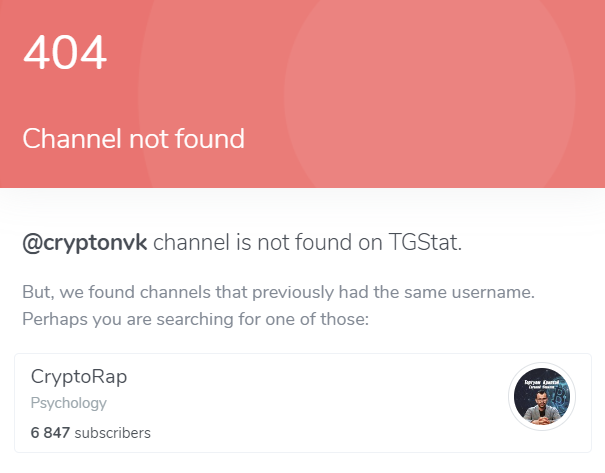This screenshot has width=605, height=473.
Task: Select the Psychology category label
Action: pyautogui.click(x=69, y=403)
